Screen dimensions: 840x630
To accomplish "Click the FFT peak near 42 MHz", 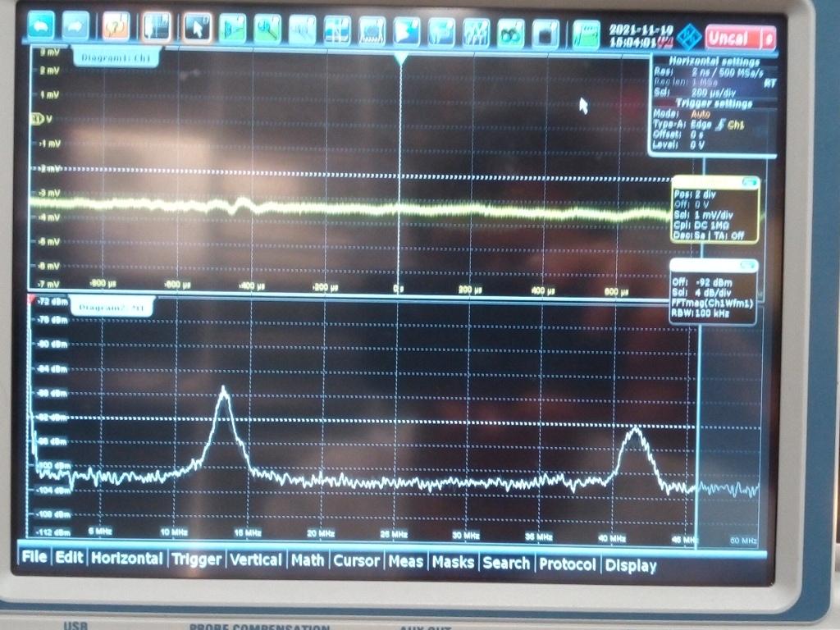I will pyautogui.click(x=636, y=429).
